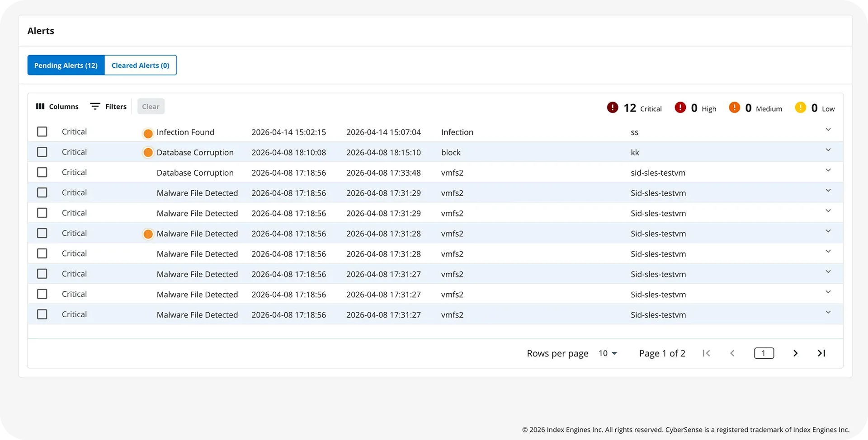Click the red High severity icon
The height and width of the screenshot is (440, 868).
[680, 108]
